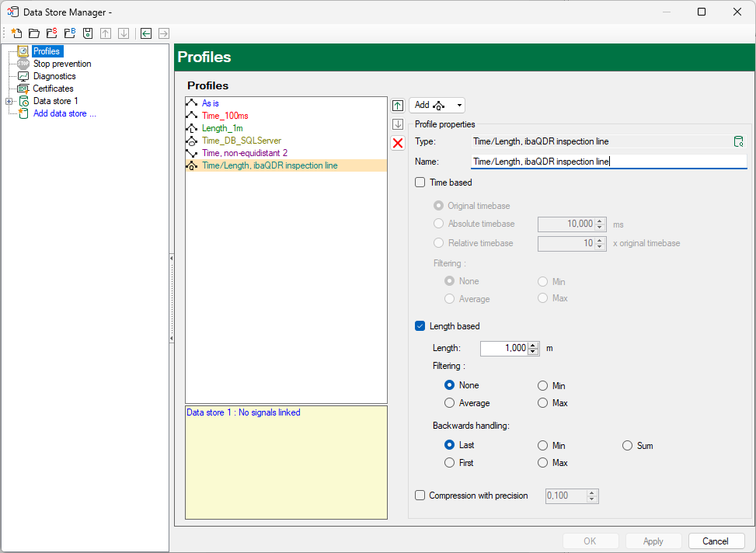The height and width of the screenshot is (553, 756).
Task: Expand the Data store 1 tree node
Action: (x=9, y=101)
